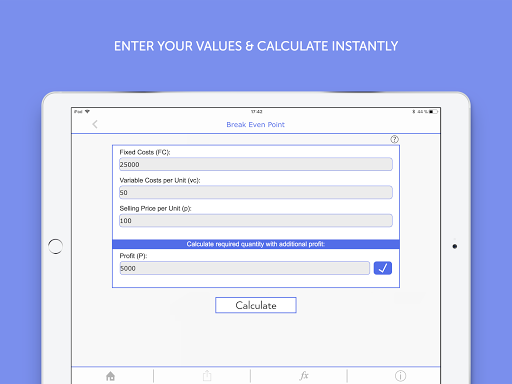Click the Calculate button
The width and height of the screenshot is (512, 384).
click(256, 305)
